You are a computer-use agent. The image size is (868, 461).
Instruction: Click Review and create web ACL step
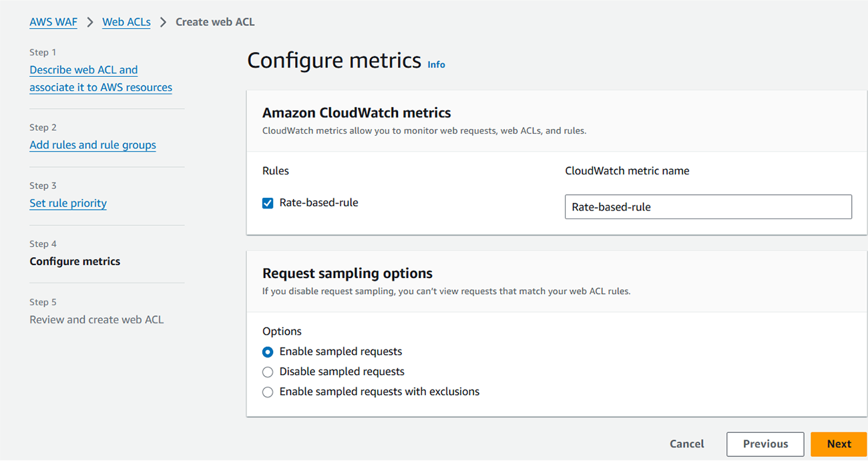[x=96, y=319]
